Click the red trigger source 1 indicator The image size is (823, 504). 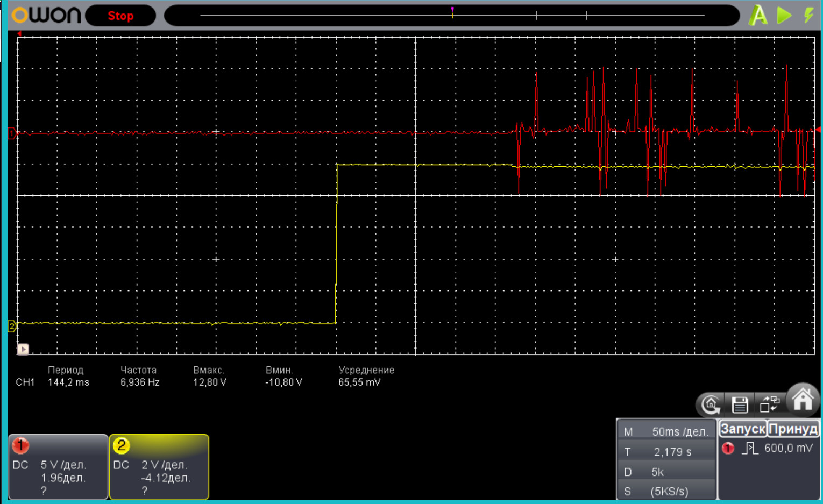pyautogui.click(x=728, y=448)
